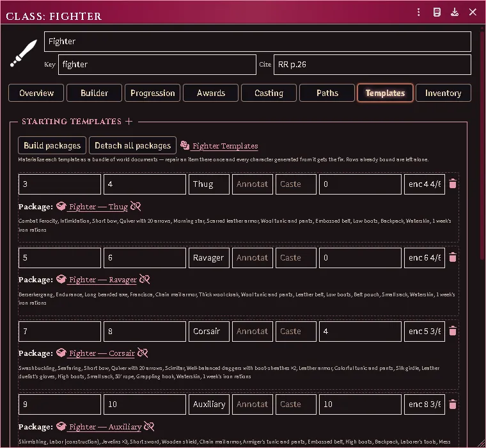The height and width of the screenshot is (448, 486).
Task: Delete the Corsair template row
Action: 453,331
